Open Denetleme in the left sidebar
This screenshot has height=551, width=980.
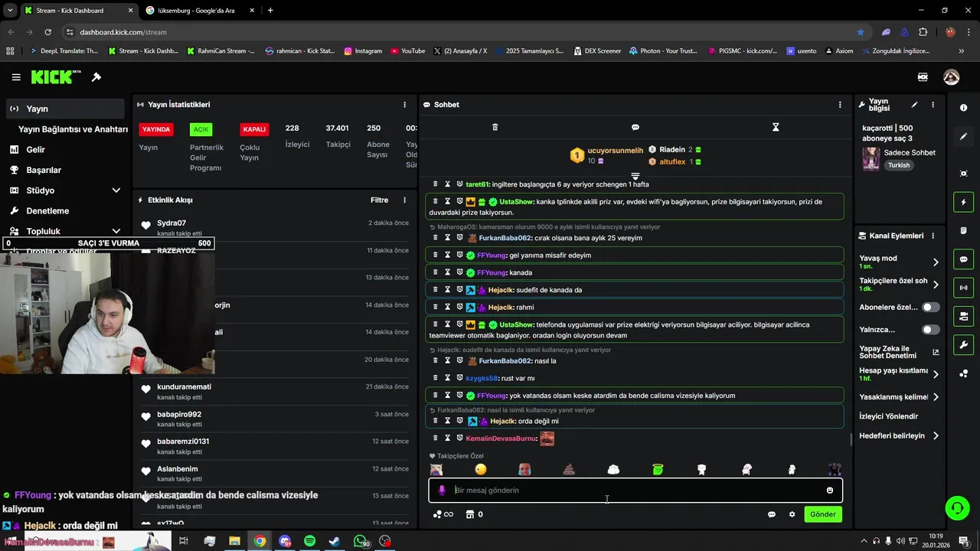pos(47,211)
